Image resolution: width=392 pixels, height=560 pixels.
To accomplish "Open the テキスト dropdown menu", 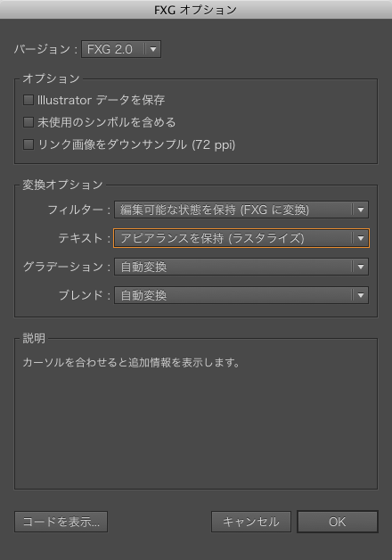I will coord(241,238).
